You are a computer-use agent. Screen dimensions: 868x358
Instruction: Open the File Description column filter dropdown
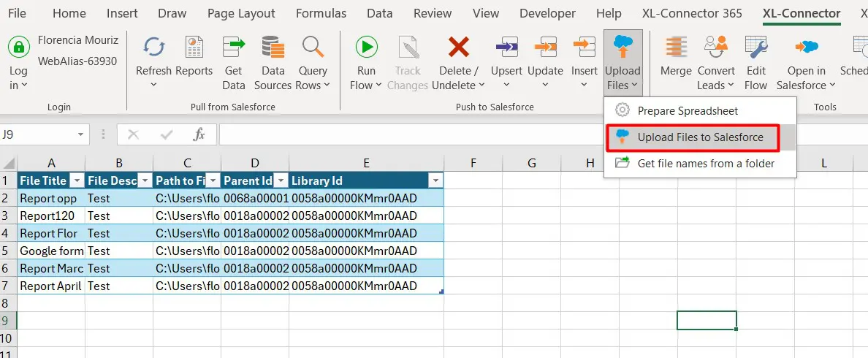coord(145,181)
